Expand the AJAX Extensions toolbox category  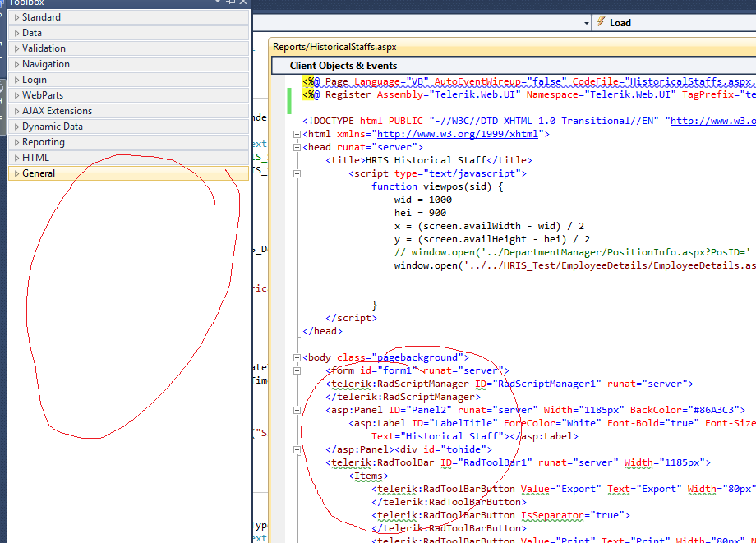pyautogui.click(x=128, y=111)
